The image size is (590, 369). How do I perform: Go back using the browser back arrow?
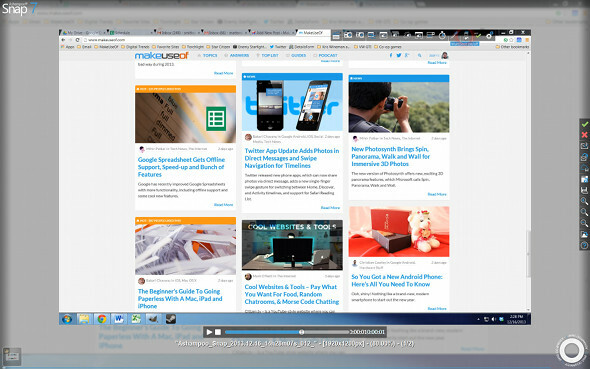click(63, 39)
